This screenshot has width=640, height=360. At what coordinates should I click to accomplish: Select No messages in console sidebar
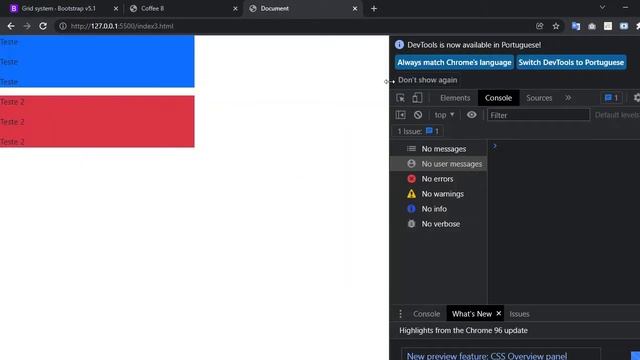pyautogui.click(x=439, y=149)
